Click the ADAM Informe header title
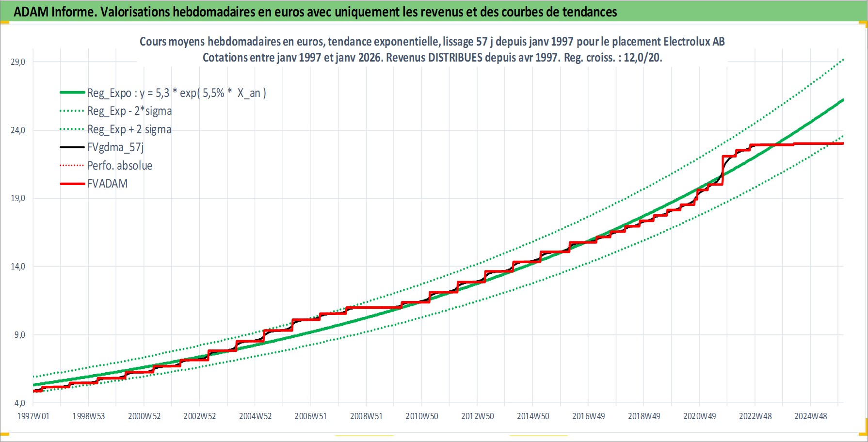868x442 pixels. pos(315,12)
